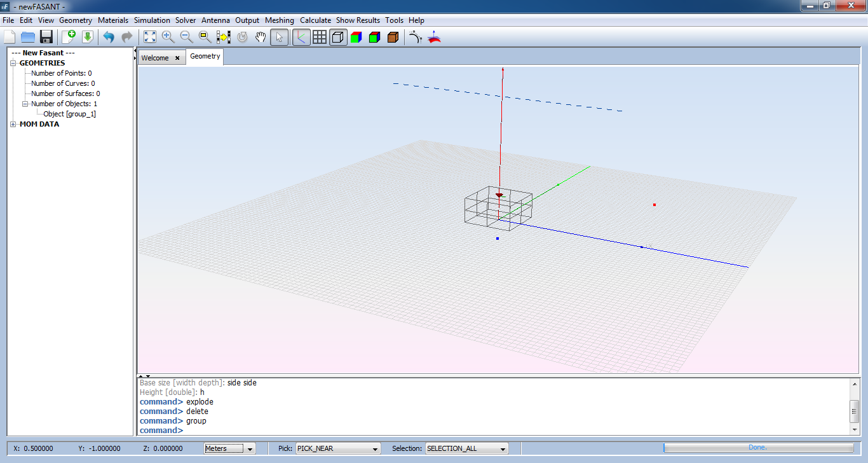Viewport: 868px width, 463px height.
Task: Toggle the axes display button
Action: pos(301,37)
